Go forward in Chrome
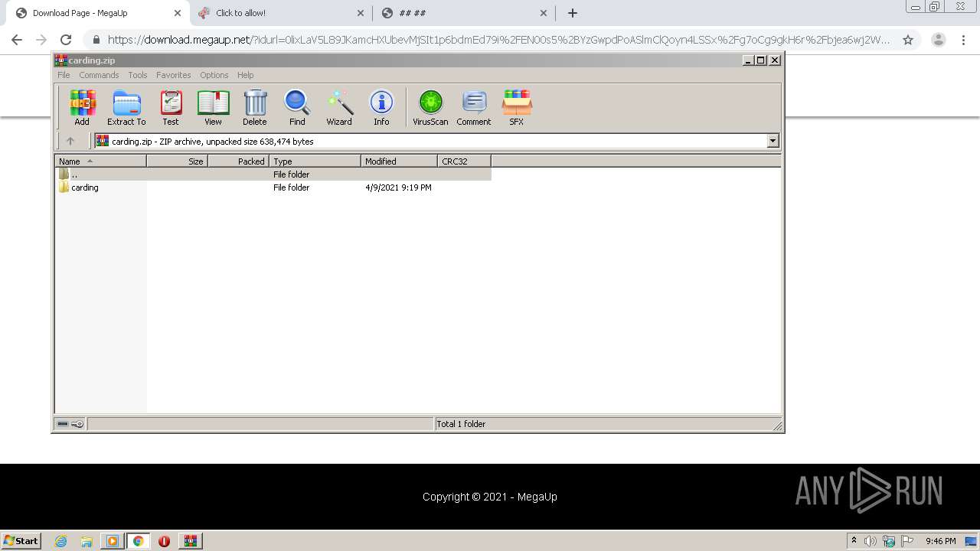980x551 pixels. 41,40
